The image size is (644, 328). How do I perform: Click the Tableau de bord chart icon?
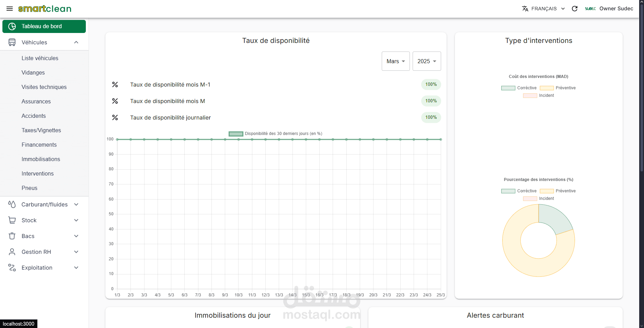pos(12,26)
